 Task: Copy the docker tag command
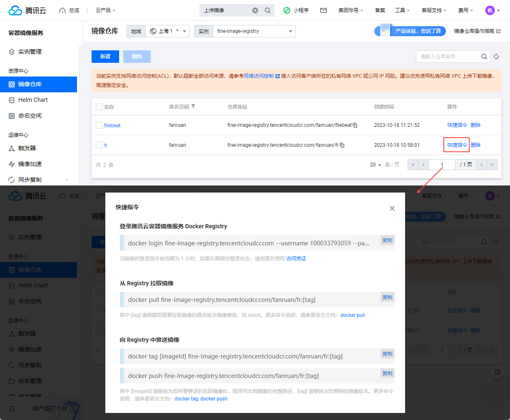387,354
